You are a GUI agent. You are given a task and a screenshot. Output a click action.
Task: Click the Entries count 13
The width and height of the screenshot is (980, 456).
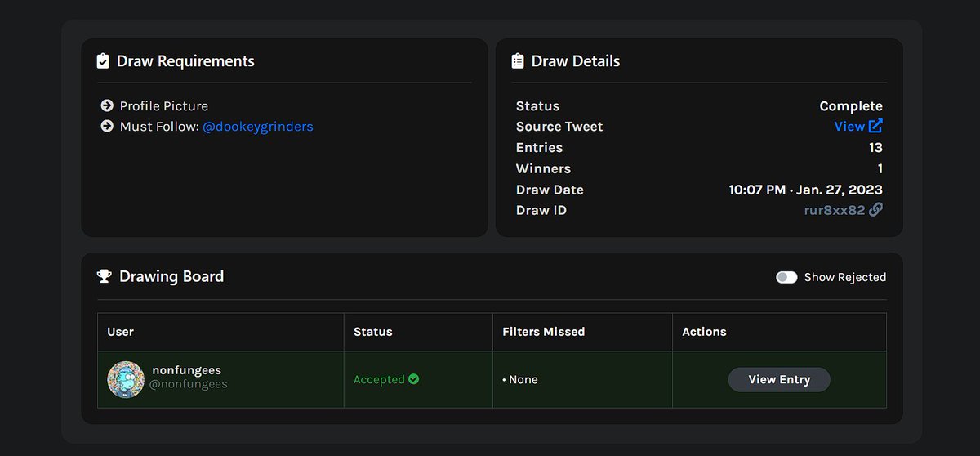pos(875,148)
